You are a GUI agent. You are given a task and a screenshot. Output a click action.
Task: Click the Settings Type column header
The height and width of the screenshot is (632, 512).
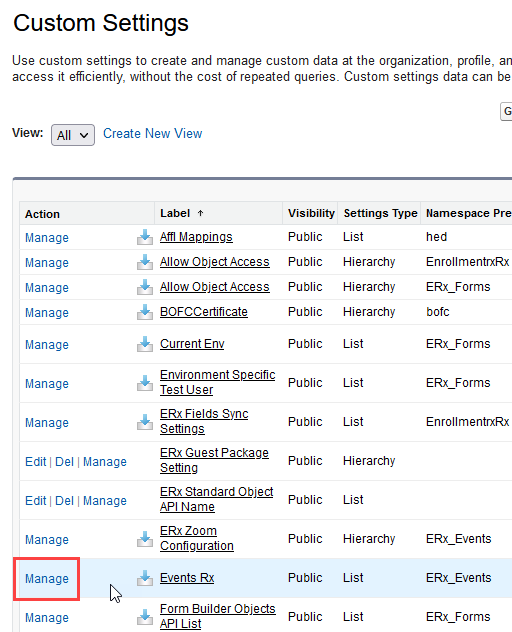(x=380, y=213)
